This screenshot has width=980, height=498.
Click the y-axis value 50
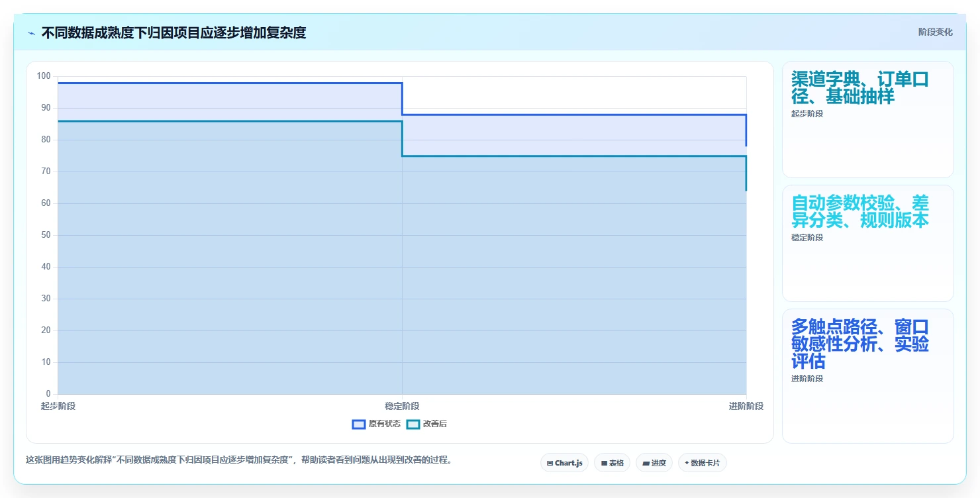[x=46, y=235]
